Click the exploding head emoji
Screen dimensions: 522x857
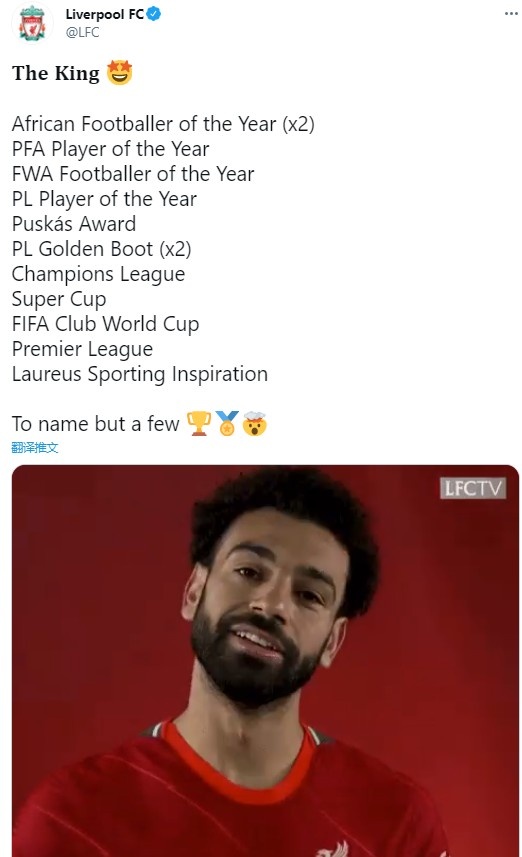(x=254, y=424)
